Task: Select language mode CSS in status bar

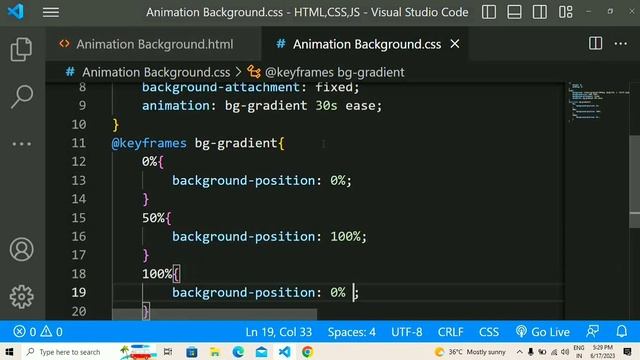Action: click(489, 332)
